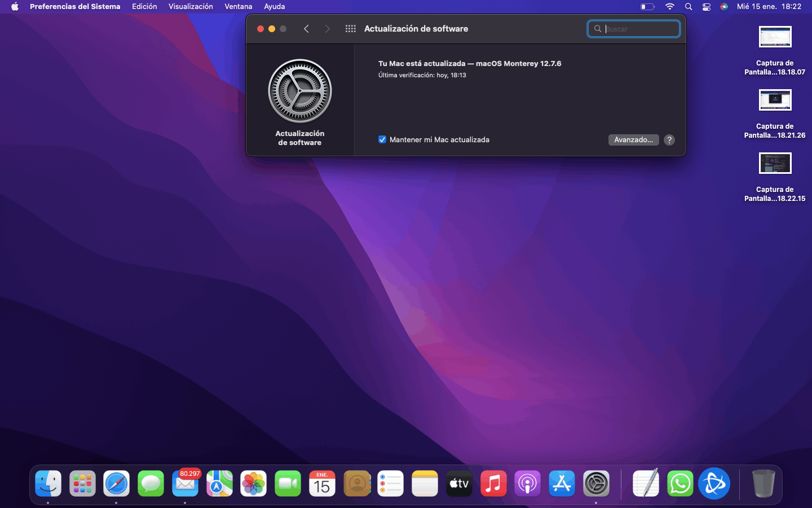Open the Ayuda menu
Image resolution: width=812 pixels, height=508 pixels.
275,7
